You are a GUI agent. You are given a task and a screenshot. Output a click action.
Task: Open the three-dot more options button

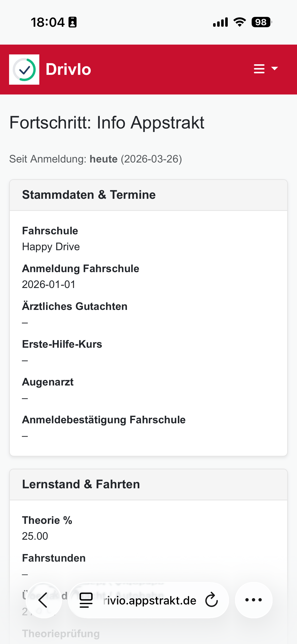click(x=253, y=600)
